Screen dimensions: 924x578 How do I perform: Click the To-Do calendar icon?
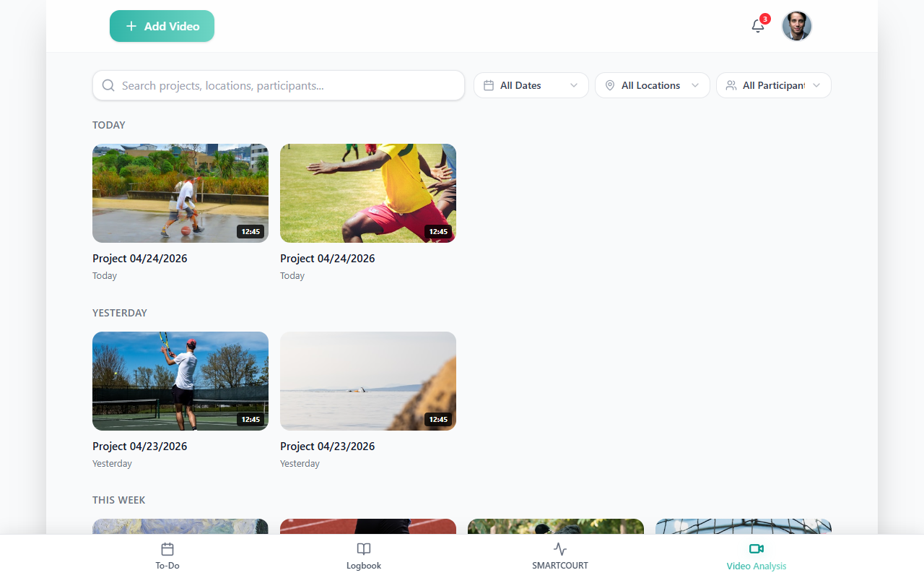click(x=167, y=549)
